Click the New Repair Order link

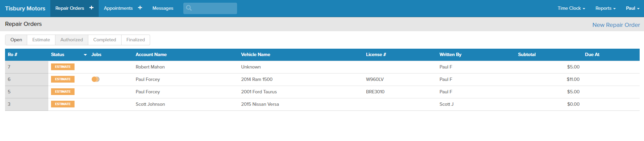coord(616,25)
